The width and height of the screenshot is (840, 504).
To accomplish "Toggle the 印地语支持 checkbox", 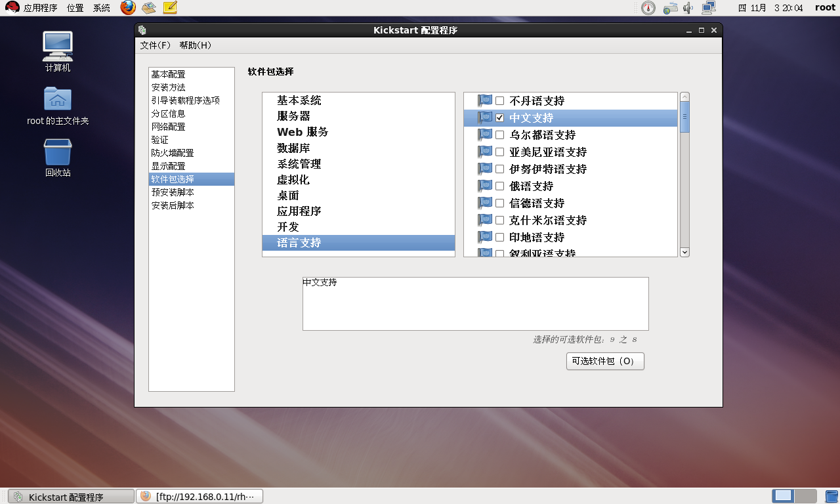I will tap(500, 238).
